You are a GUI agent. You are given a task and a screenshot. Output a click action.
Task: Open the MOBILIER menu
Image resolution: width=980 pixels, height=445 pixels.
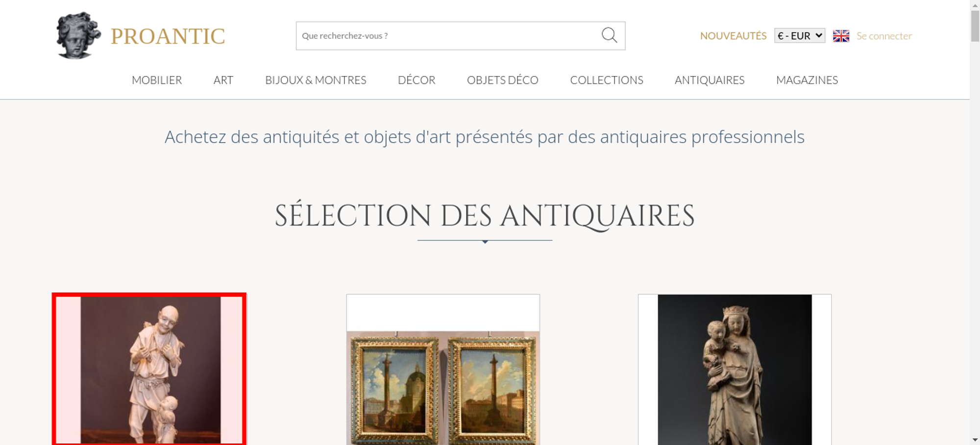click(157, 80)
